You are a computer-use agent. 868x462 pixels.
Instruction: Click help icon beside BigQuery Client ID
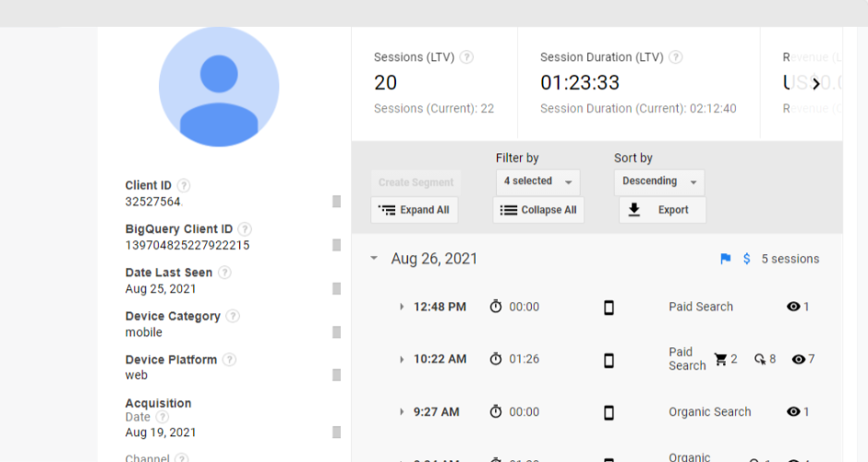pos(245,229)
